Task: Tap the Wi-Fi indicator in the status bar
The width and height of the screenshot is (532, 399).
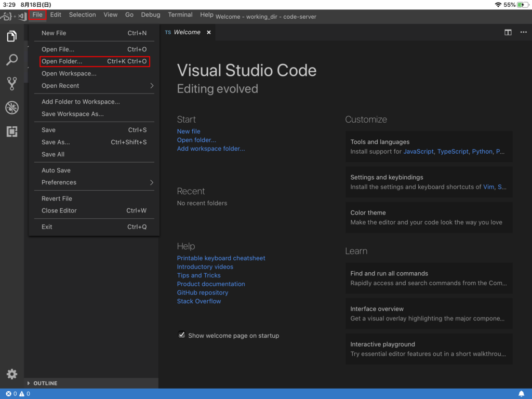Action: (x=498, y=5)
